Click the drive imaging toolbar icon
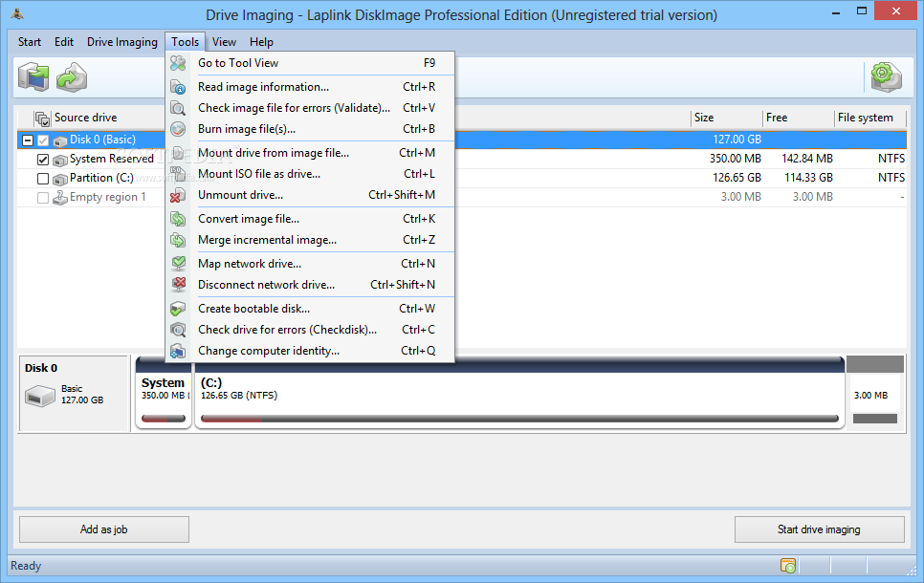The height and width of the screenshot is (583, 924). tap(33, 76)
